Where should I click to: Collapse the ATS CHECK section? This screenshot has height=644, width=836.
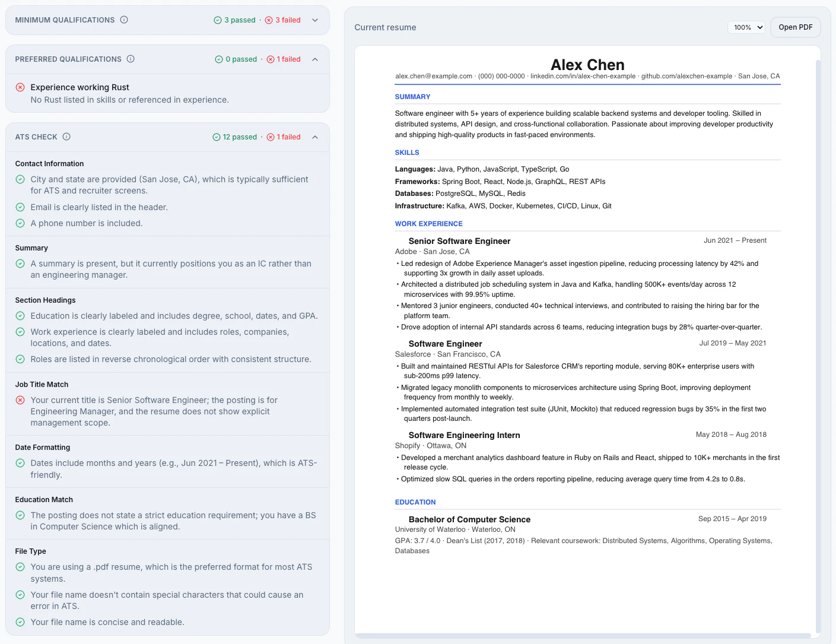click(x=315, y=137)
